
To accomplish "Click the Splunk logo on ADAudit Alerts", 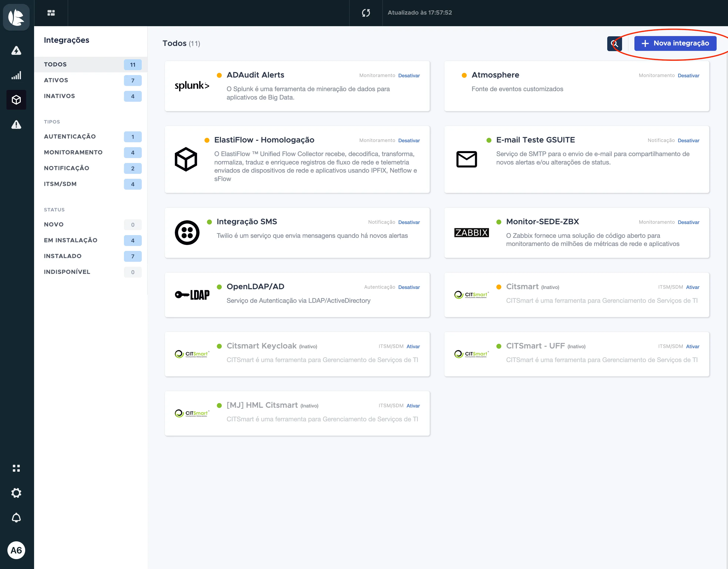I will click(192, 86).
